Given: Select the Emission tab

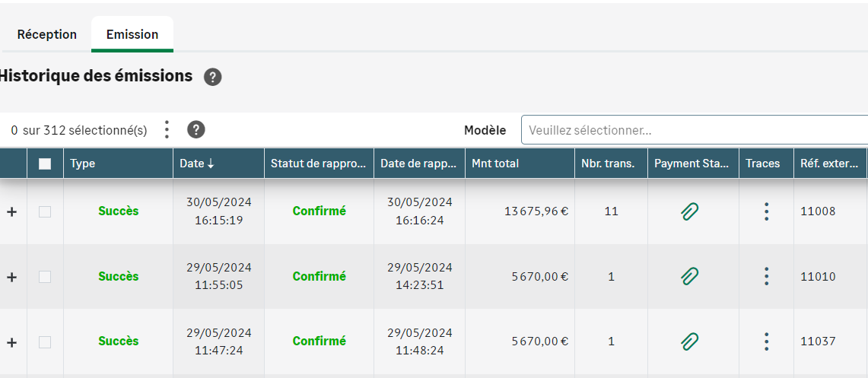Looking at the screenshot, I should click(132, 34).
